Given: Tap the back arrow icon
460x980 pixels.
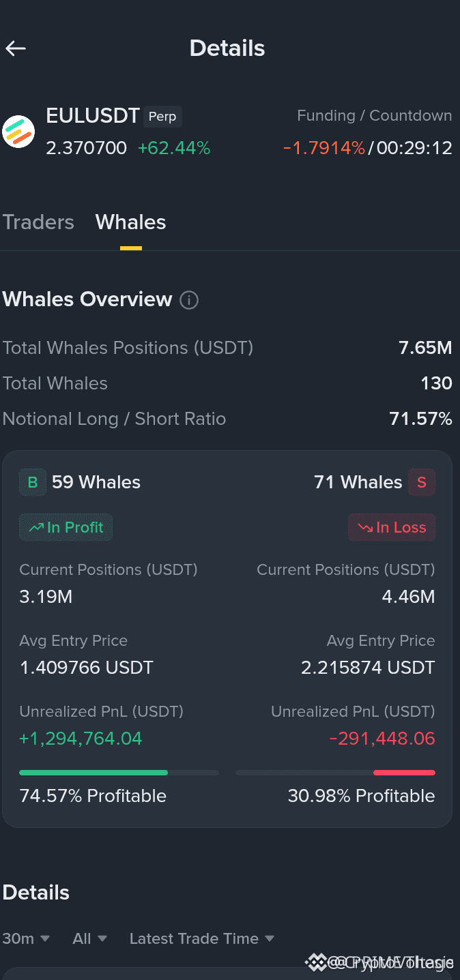Looking at the screenshot, I should (15, 48).
